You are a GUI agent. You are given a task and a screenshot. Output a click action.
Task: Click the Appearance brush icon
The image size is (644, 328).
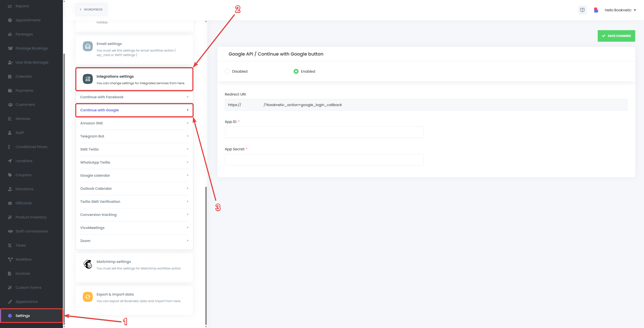coord(10,302)
